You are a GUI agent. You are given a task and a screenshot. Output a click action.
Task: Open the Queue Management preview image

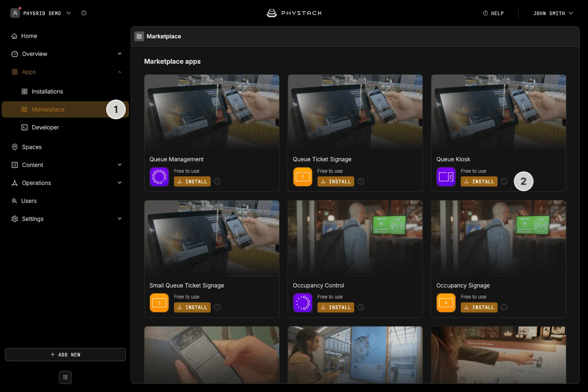(212, 112)
